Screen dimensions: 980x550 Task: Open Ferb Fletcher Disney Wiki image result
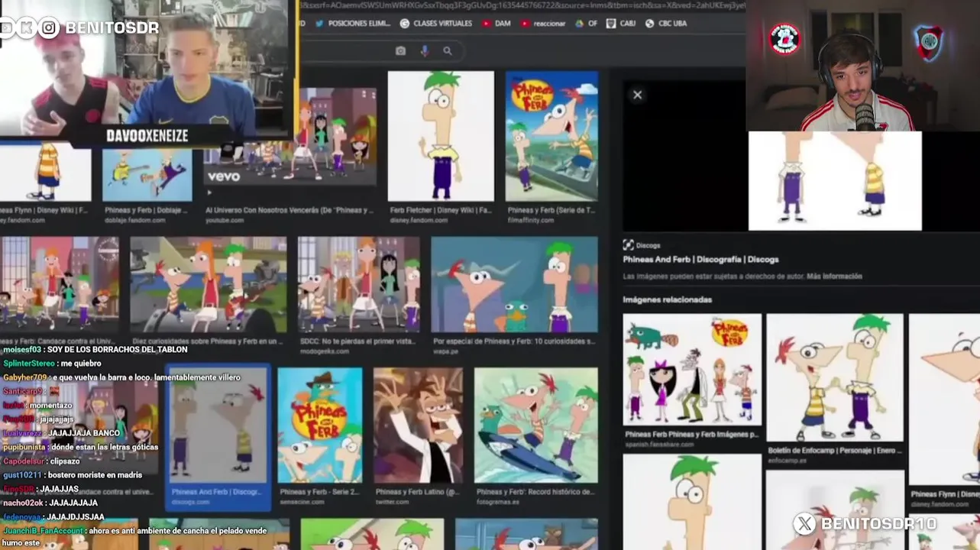[x=441, y=136]
